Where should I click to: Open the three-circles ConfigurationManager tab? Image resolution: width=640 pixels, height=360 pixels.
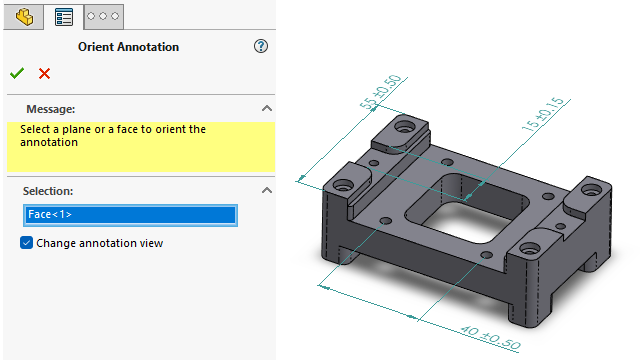click(103, 16)
